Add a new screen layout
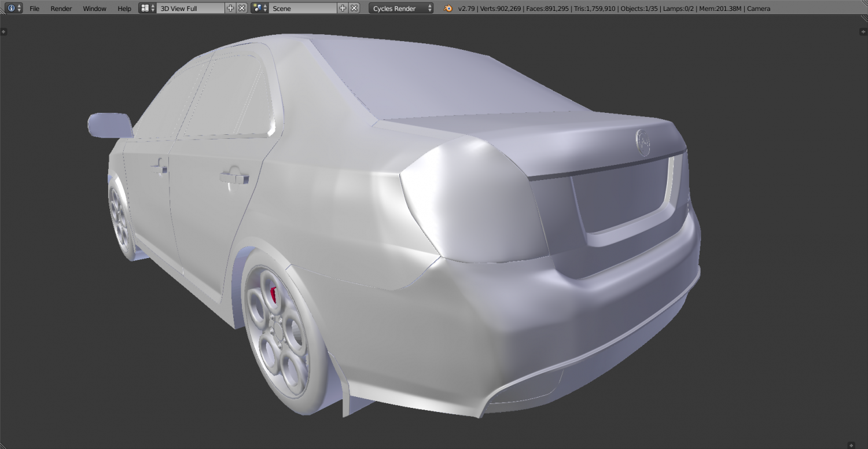 pyautogui.click(x=230, y=9)
